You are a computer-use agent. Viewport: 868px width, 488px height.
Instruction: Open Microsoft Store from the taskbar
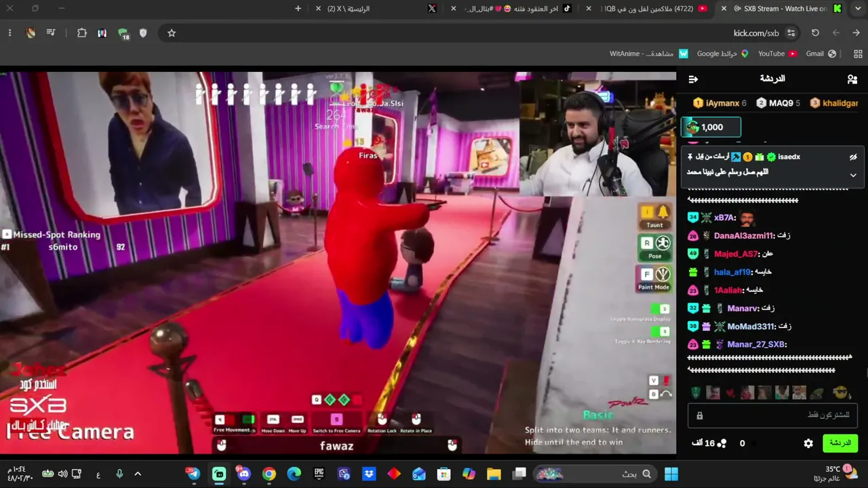tap(443, 474)
